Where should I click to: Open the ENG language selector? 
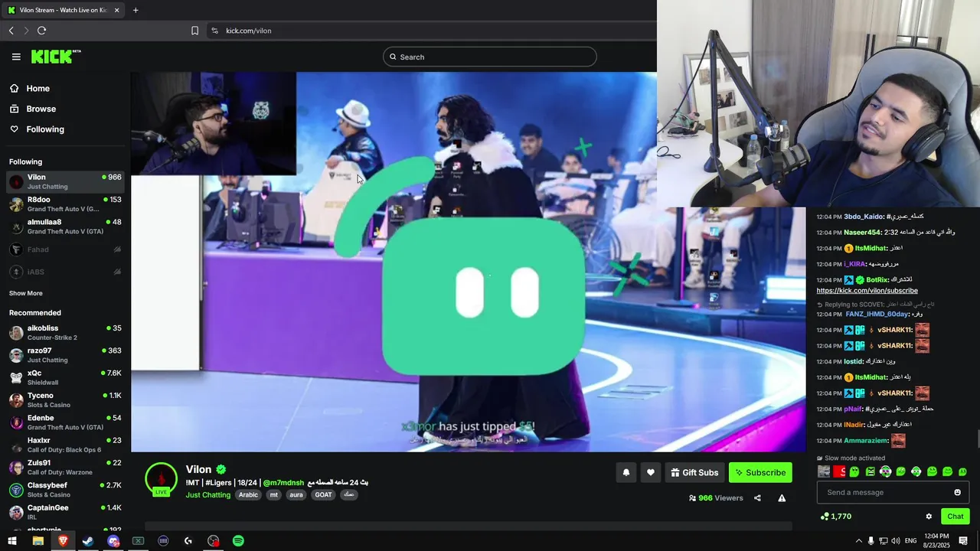pos(910,541)
